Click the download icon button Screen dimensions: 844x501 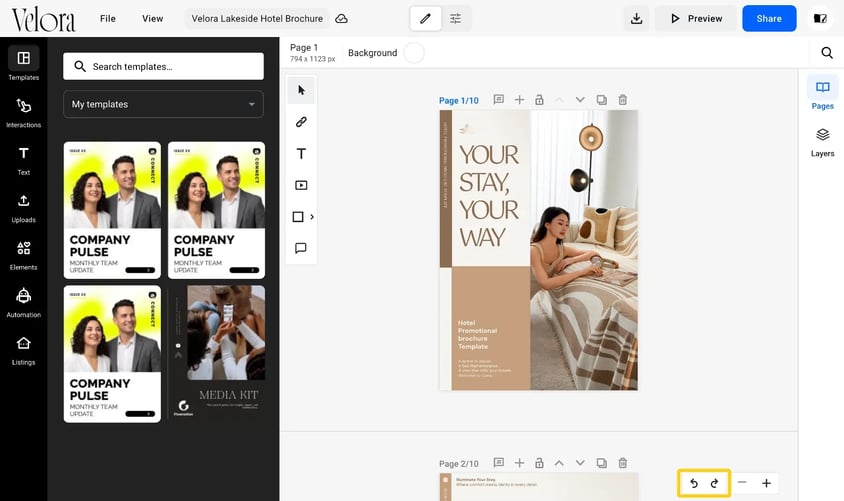636,18
